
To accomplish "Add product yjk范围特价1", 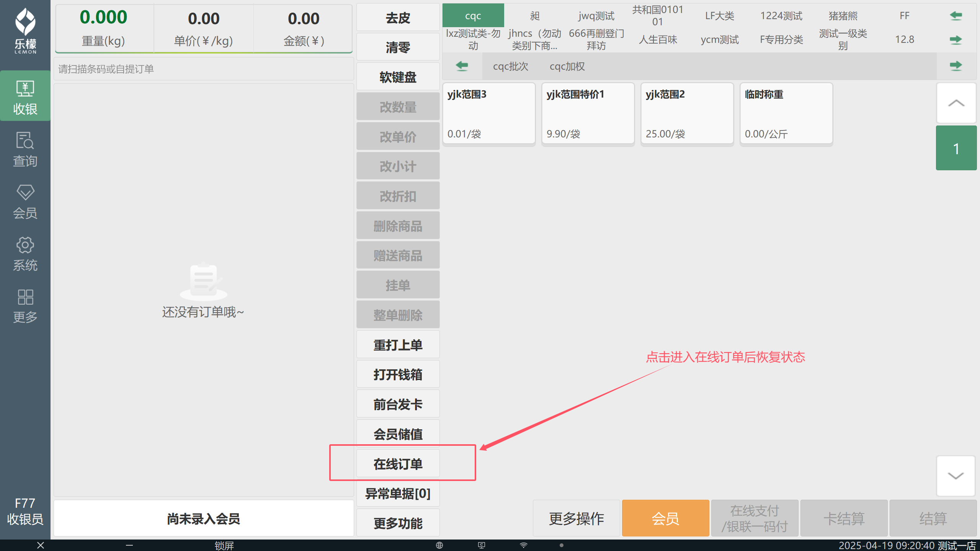I will pos(588,114).
